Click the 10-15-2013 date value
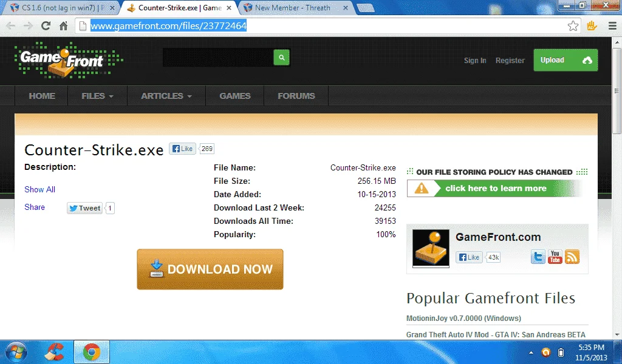The height and width of the screenshot is (364, 622). click(x=377, y=195)
